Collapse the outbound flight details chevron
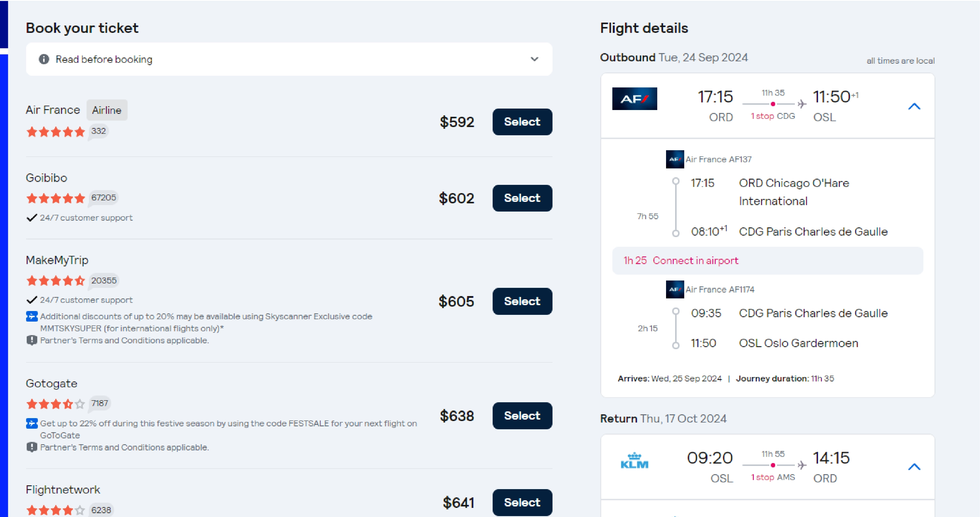980x517 pixels. (x=914, y=106)
